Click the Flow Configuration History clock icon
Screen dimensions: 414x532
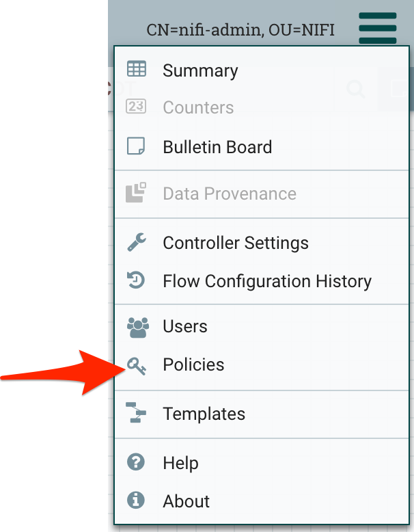pyautogui.click(x=137, y=280)
